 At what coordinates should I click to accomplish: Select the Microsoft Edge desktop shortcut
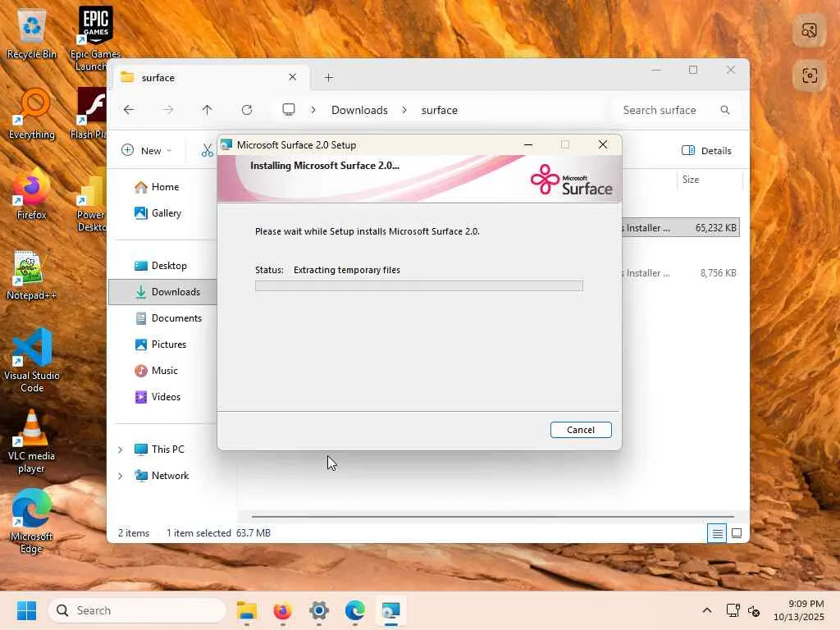click(x=32, y=521)
